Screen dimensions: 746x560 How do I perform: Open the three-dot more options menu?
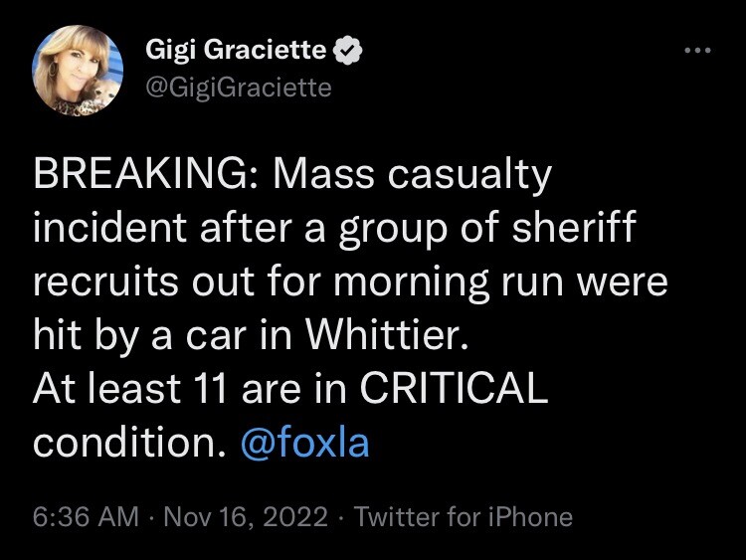click(695, 50)
